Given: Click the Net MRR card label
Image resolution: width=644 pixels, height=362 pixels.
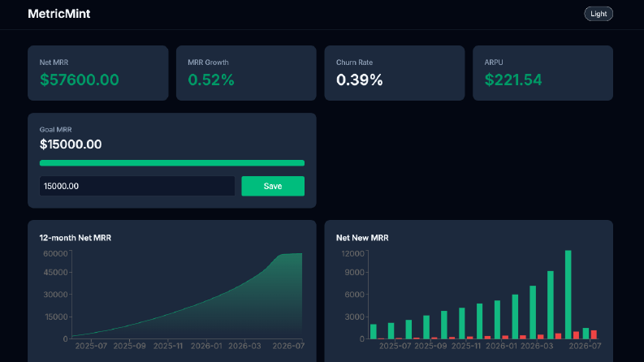Looking at the screenshot, I should pos(54,62).
